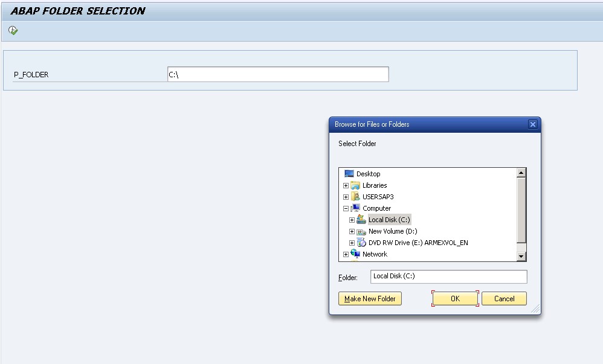
Task: Expand the Local Disk (C:) node
Action: tap(351, 219)
